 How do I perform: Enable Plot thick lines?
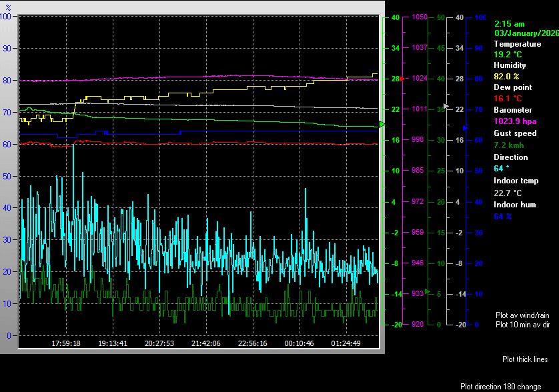[525, 359]
